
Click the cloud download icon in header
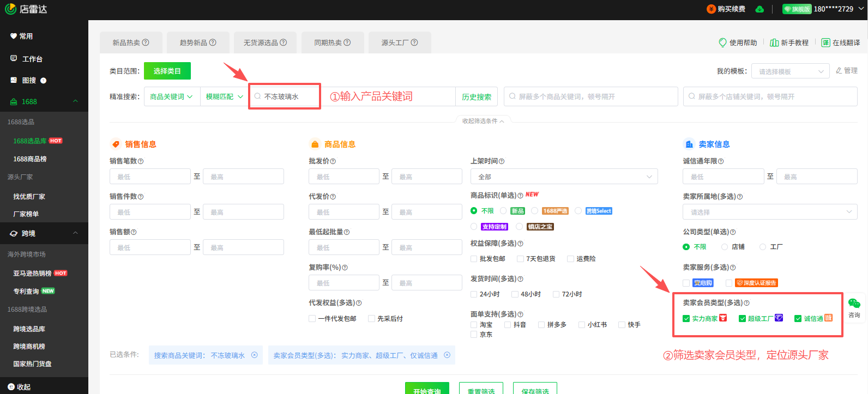point(759,9)
